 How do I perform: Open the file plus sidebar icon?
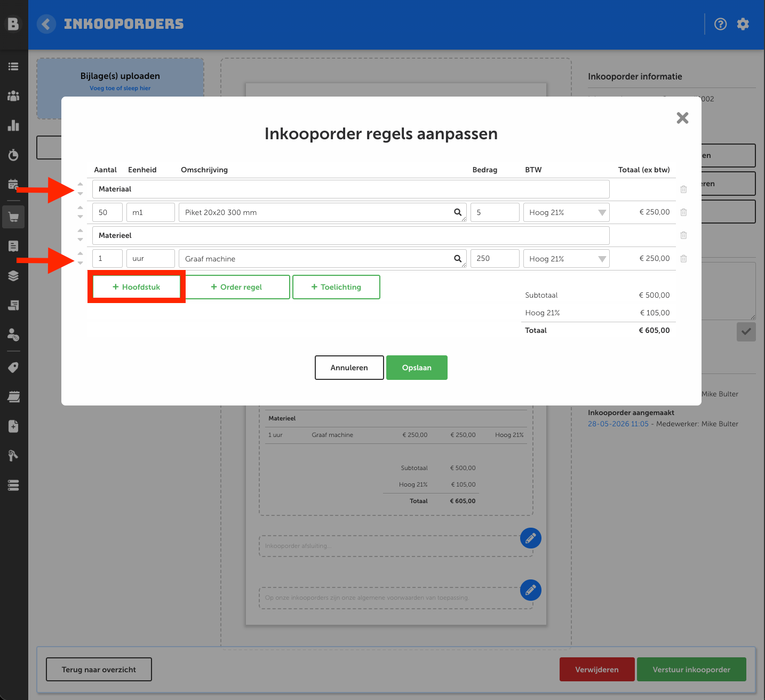(13, 426)
